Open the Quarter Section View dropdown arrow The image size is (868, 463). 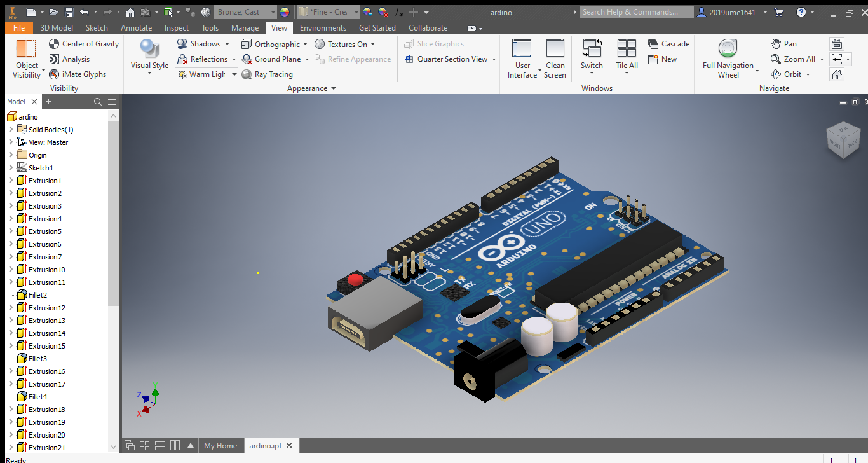point(494,59)
